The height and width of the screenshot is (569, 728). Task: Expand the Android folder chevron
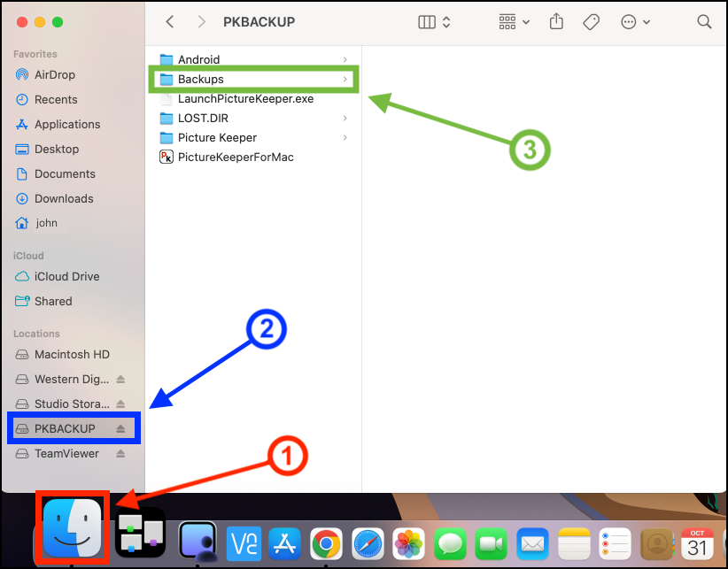point(345,59)
